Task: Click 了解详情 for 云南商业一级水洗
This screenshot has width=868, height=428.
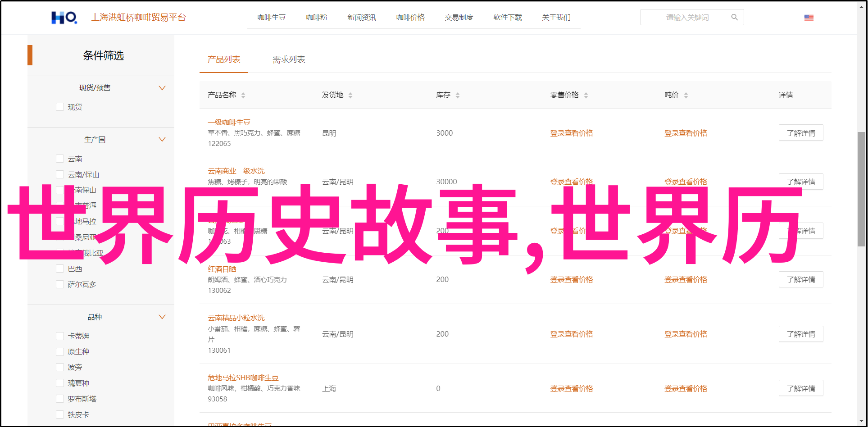Action: pyautogui.click(x=801, y=182)
